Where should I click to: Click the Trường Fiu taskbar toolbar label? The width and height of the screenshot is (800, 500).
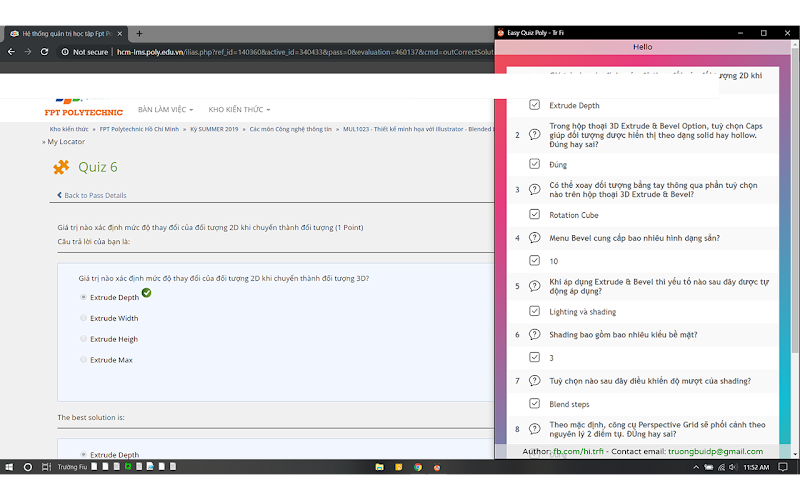[72, 467]
